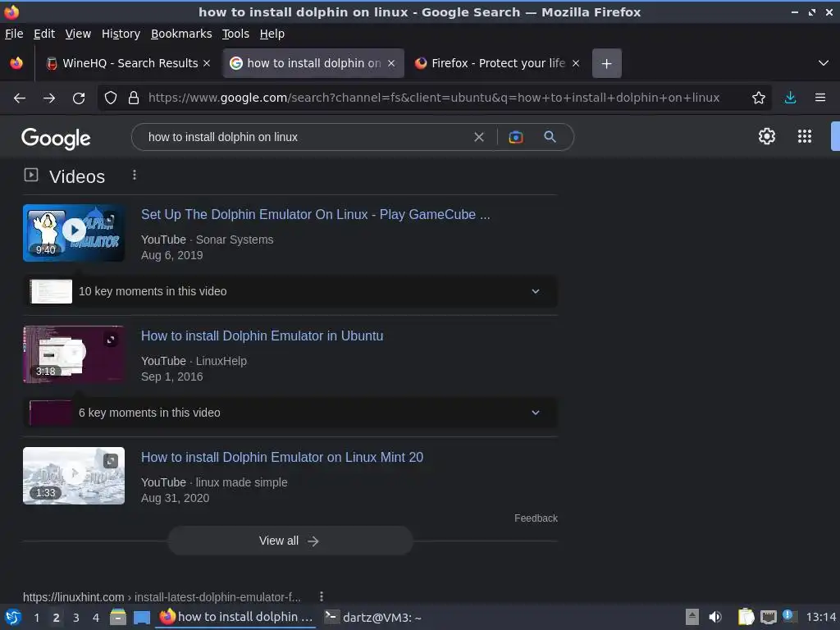List all tabs dropdown arrow
Screen dimensions: 840x630
[x=824, y=63]
